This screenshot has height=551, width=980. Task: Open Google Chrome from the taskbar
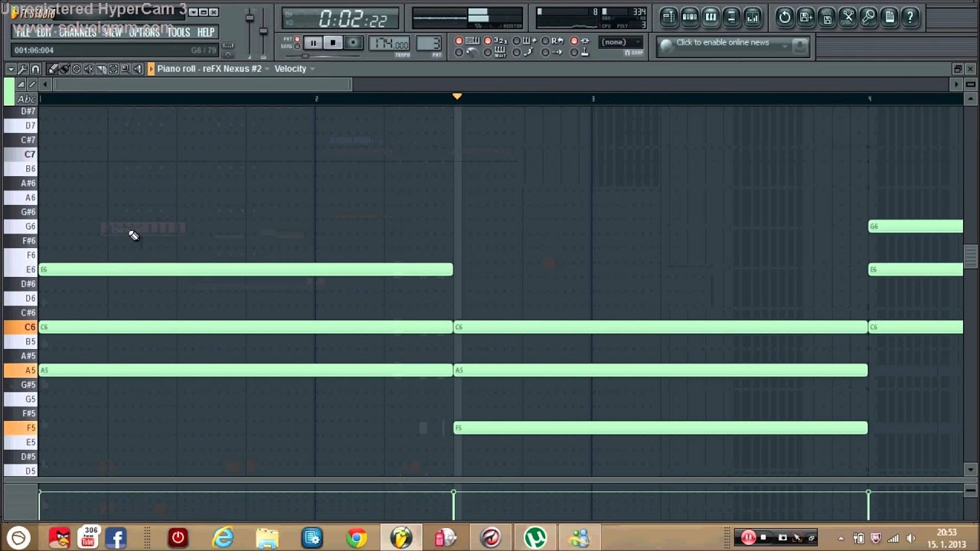(356, 538)
